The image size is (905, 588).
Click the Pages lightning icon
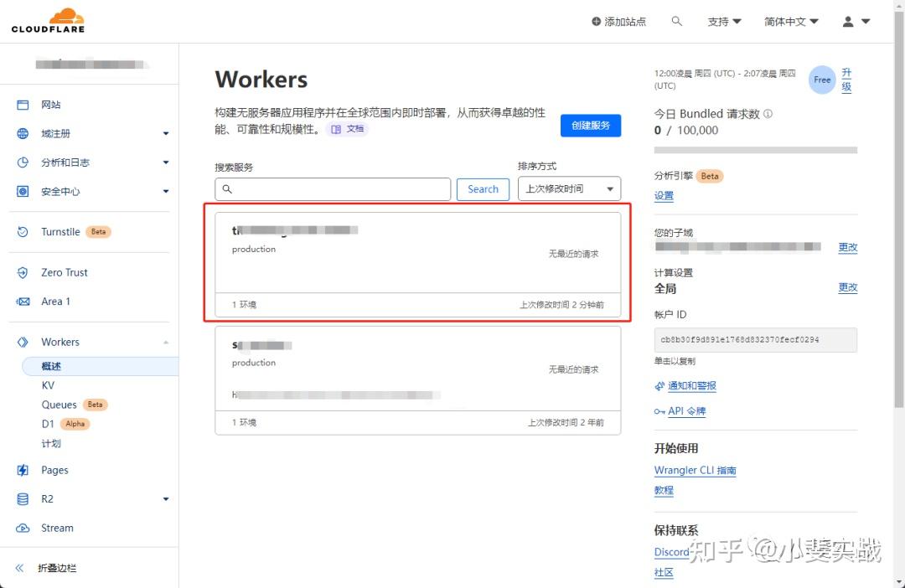pyautogui.click(x=23, y=470)
